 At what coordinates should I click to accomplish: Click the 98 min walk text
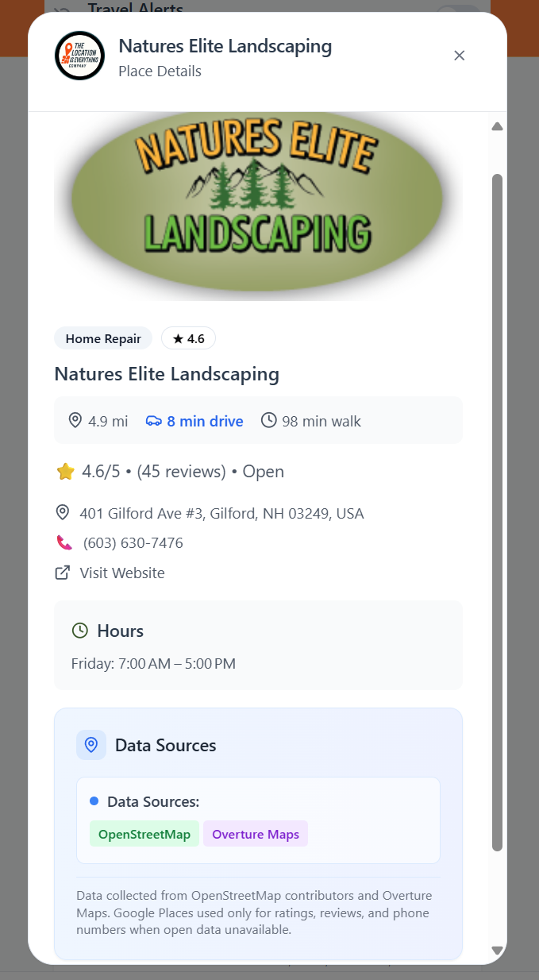point(321,421)
